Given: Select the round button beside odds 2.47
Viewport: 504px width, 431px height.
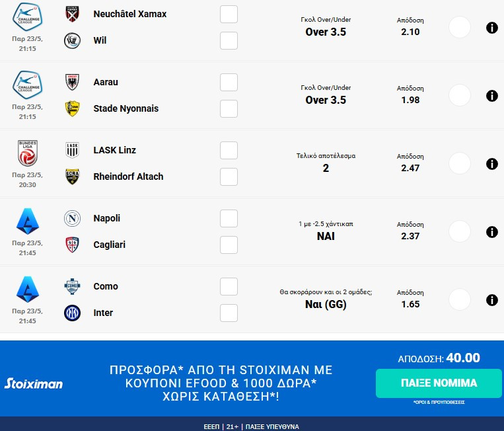Looking at the screenshot, I should pyautogui.click(x=459, y=164).
